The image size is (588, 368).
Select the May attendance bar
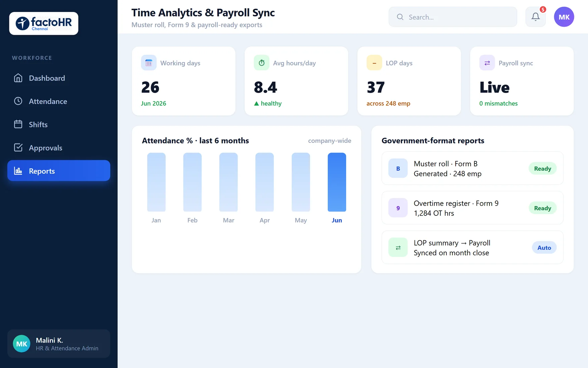point(301,182)
